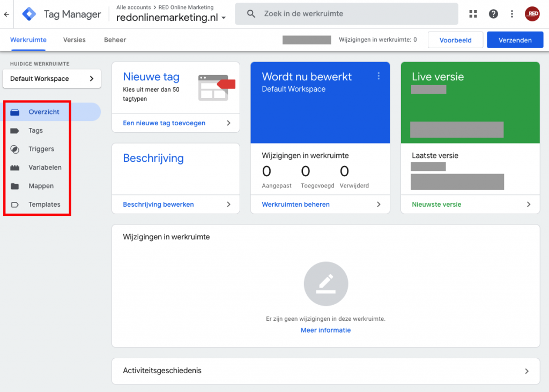Click the back arrow icon

coord(6,14)
